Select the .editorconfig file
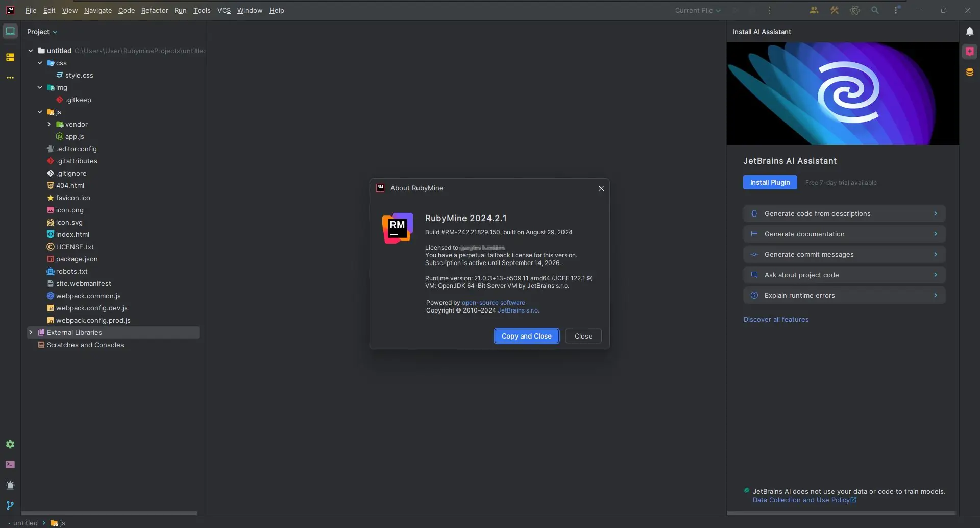The height and width of the screenshot is (528, 980). pyautogui.click(x=76, y=149)
